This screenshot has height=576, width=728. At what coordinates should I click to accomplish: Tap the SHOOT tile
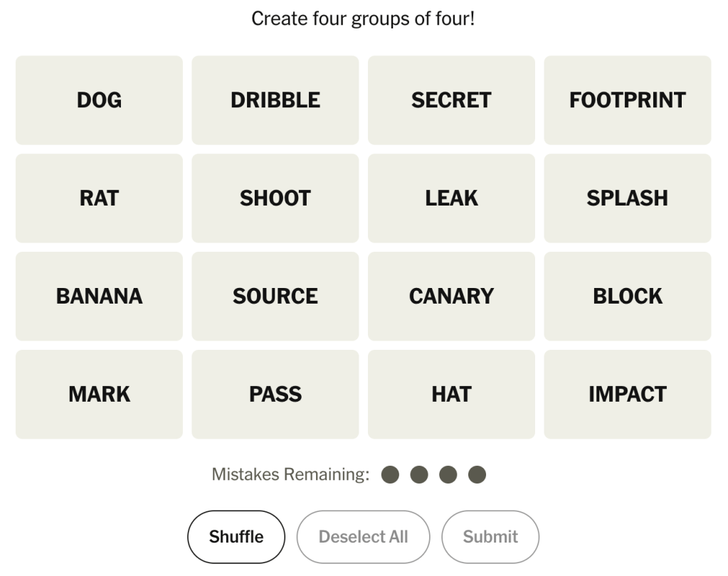pyautogui.click(x=275, y=198)
